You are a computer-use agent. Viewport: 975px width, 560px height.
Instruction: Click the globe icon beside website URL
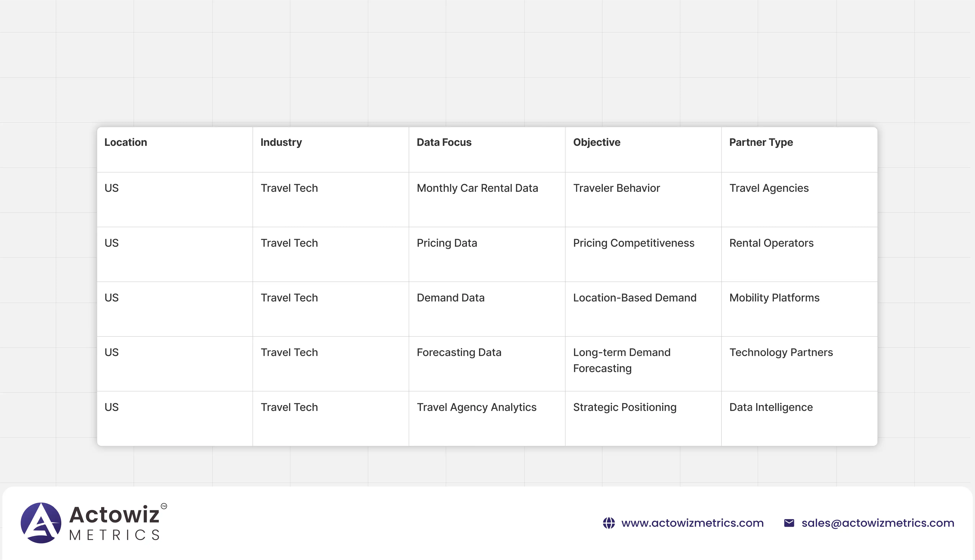(609, 523)
